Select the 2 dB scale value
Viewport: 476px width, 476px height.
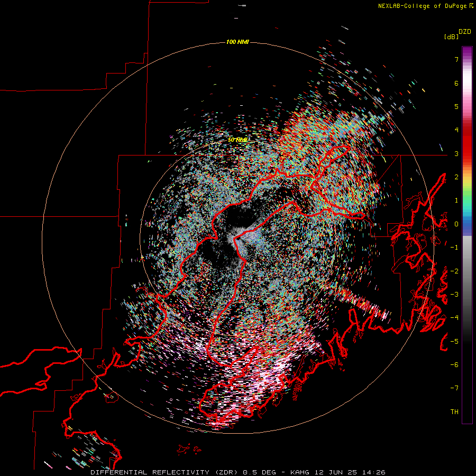click(x=456, y=177)
